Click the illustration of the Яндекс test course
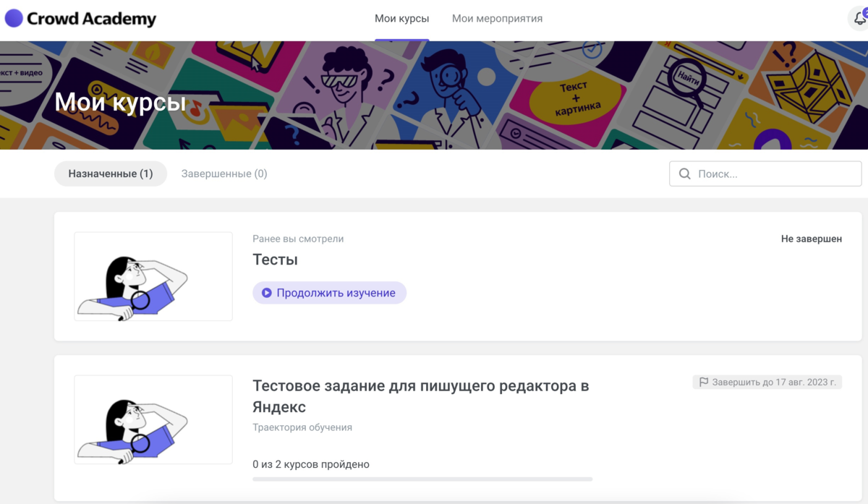 click(153, 419)
